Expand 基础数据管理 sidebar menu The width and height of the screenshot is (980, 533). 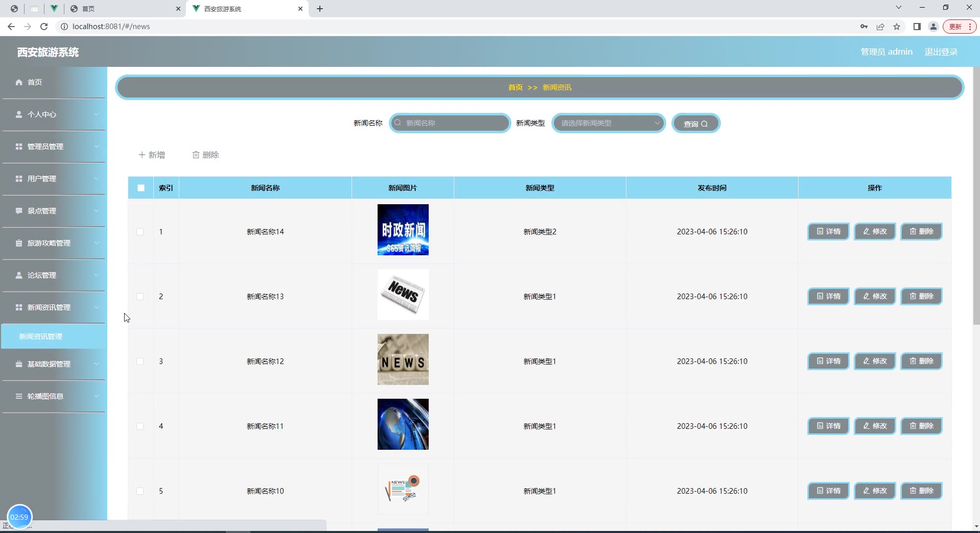[54, 364]
